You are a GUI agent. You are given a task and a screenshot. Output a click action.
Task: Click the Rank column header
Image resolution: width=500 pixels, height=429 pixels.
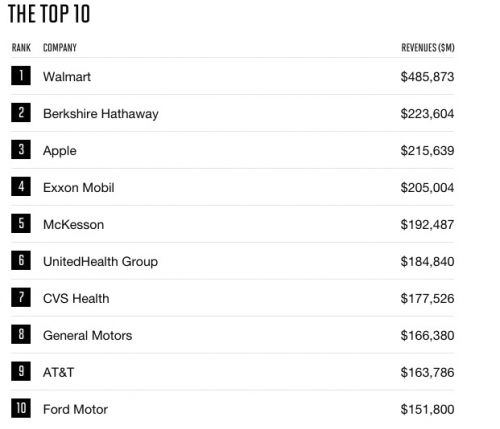(21, 48)
